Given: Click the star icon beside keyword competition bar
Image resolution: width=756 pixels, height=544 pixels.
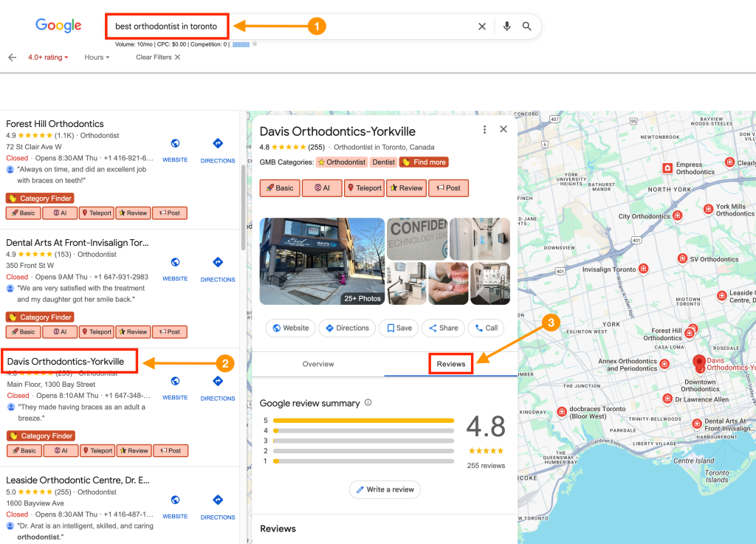Looking at the screenshot, I should (x=255, y=44).
